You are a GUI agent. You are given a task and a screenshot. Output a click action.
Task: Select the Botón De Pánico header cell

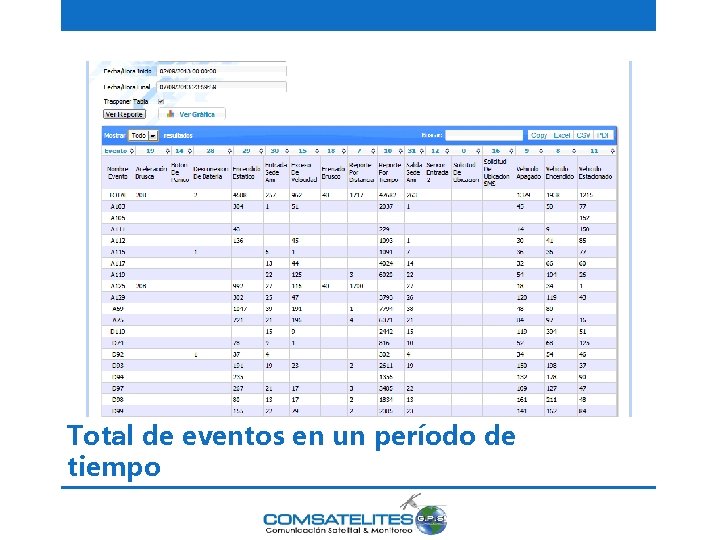tap(180, 173)
